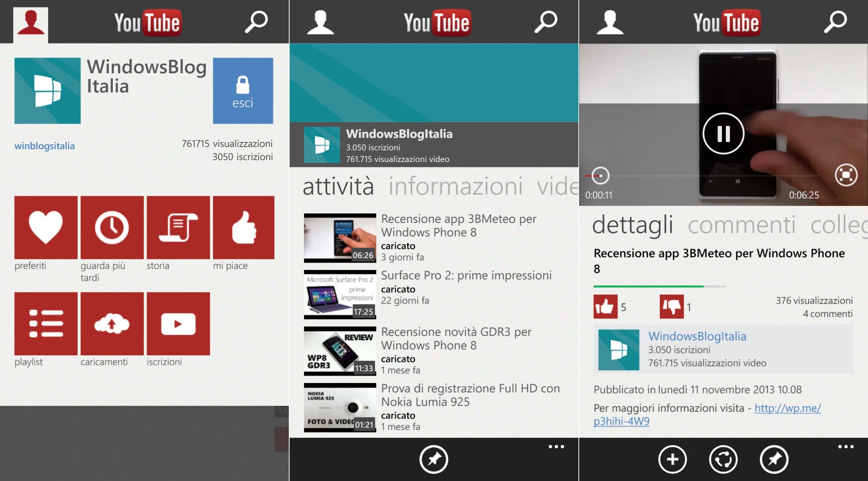868x481 pixels.
Task: Tap the WindowsBlog Italia avatar in profile
Action: (x=47, y=91)
